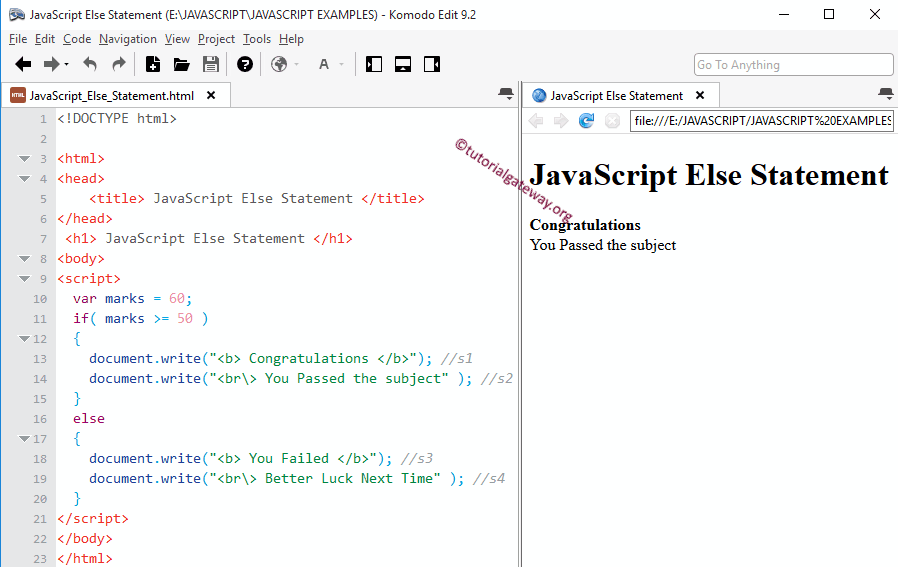Image resolution: width=898 pixels, height=567 pixels.
Task: Click the '</script>' tag on line 21
Action: (93, 518)
